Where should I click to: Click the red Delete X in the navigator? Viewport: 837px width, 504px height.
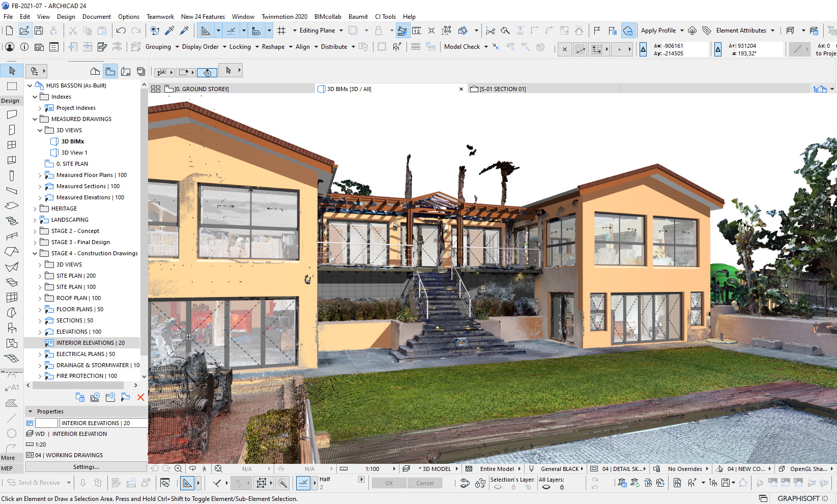click(x=141, y=397)
